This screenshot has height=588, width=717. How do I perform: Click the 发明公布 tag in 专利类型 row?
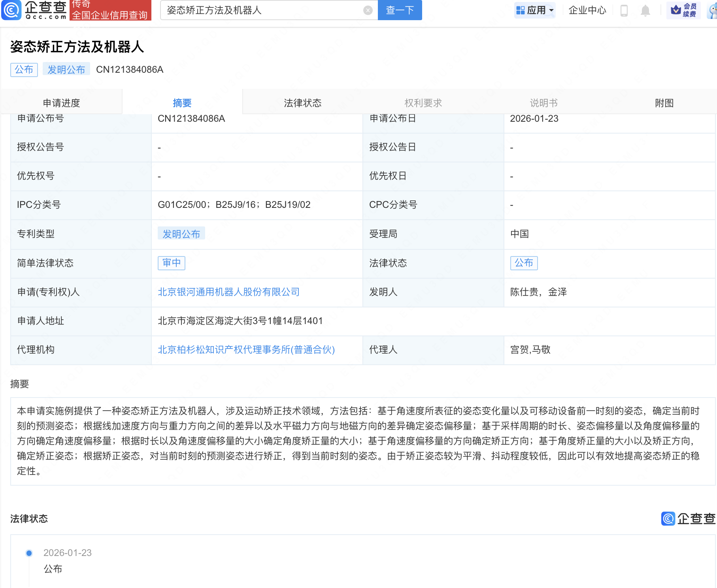[181, 234]
